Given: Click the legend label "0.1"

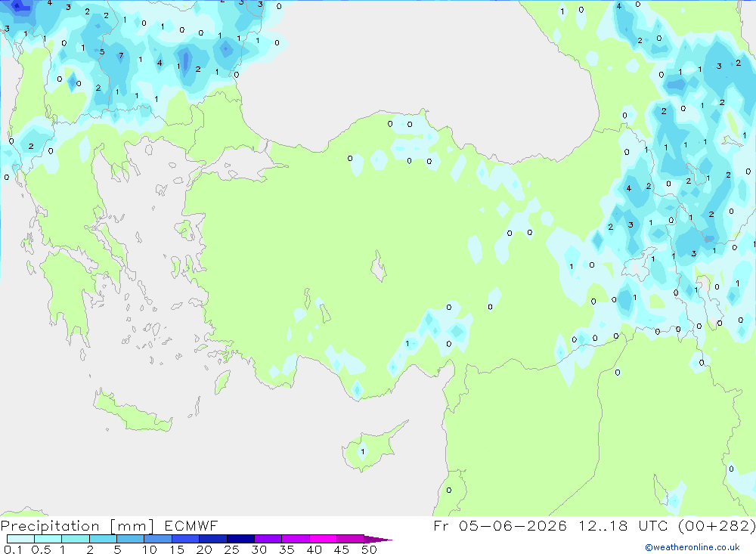Looking at the screenshot, I should point(13,549).
